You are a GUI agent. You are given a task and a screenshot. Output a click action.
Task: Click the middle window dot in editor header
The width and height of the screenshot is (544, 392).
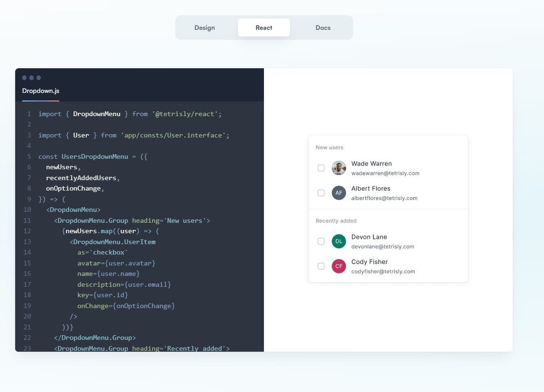point(31,77)
